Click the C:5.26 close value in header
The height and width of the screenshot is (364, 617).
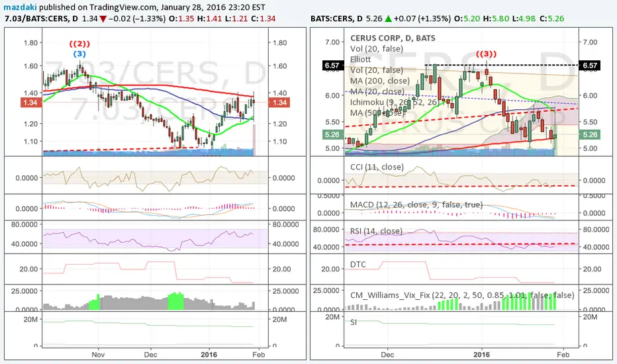[x=551, y=19]
